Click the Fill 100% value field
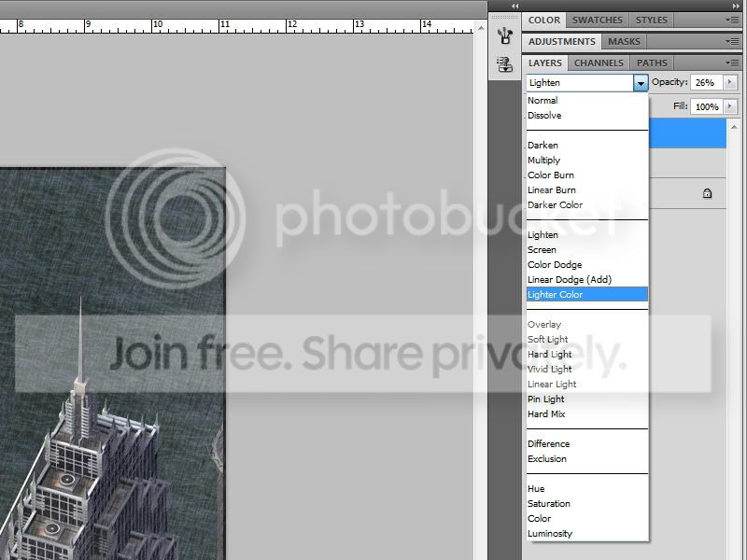The height and width of the screenshot is (560, 747). coord(707,106)
